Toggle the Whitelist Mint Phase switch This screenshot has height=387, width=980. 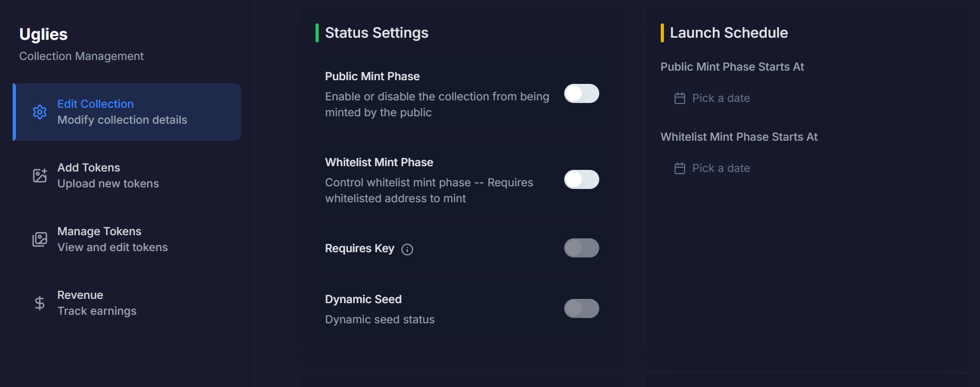(x=581, y=179)
